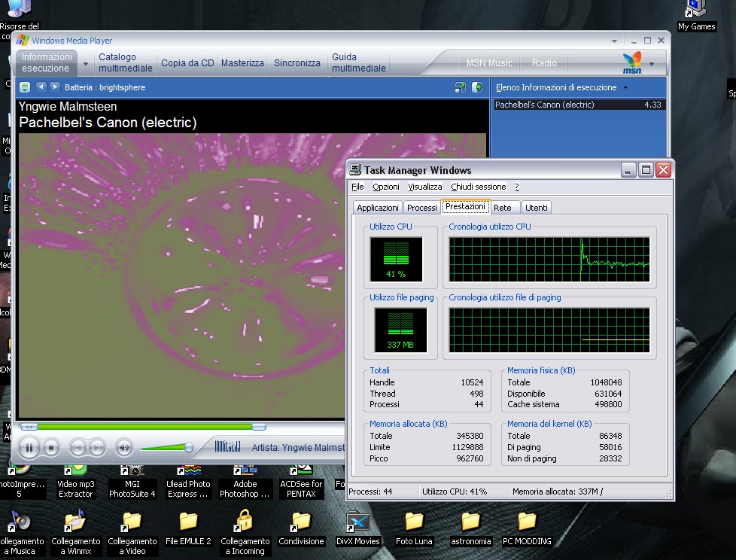Click the Task Manager title bar icon
Screen dimensions: 736x560
coord(355,170)
